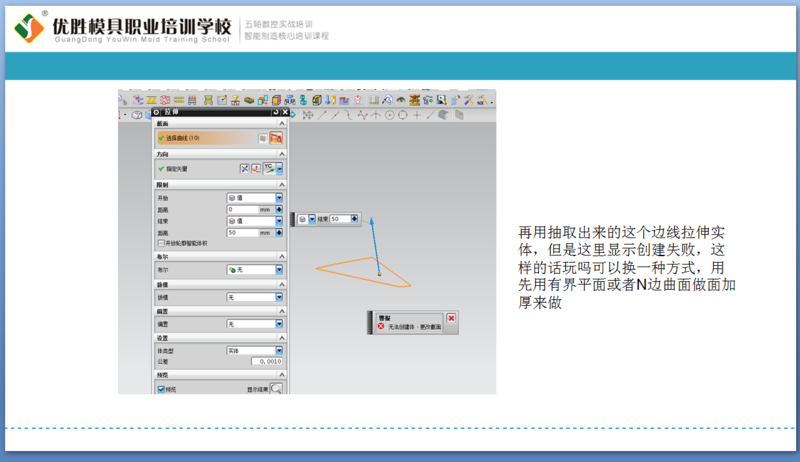Click the alert message 无法创建体
This screenshot has width=800, height=462.
click(x=415, y=327)
